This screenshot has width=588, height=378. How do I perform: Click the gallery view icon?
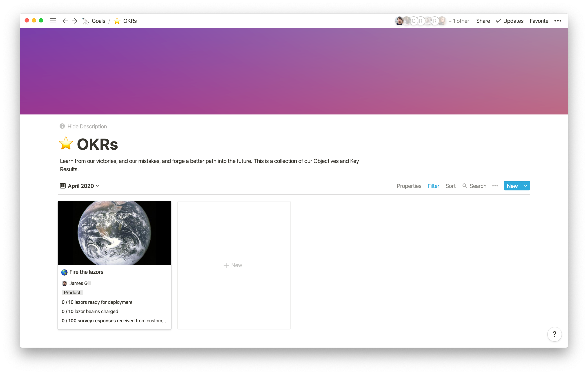(63, 186)
